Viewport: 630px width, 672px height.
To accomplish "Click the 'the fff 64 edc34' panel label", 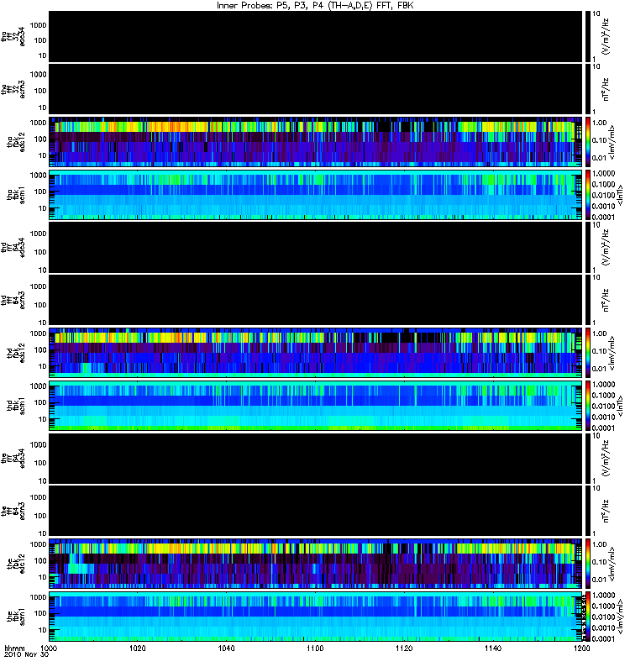I will (13, 459).
